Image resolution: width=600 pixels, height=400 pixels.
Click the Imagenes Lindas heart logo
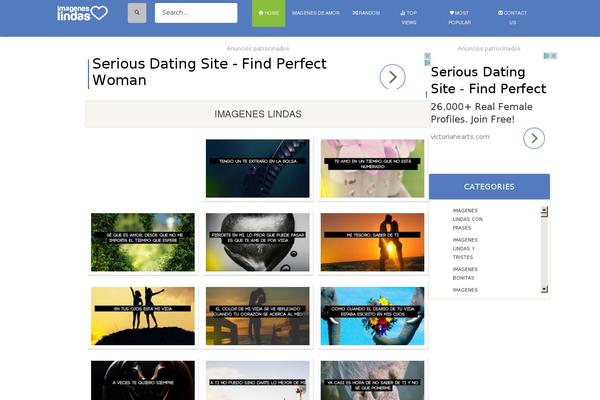pyautogui.click(x=82, y=13)
